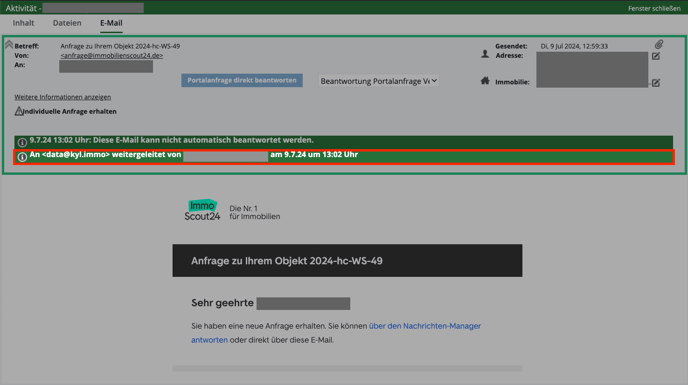The height and width of the screenshot is (385, 688).
Task: Click Fenster schließen at top right
Action: point(654,8)
